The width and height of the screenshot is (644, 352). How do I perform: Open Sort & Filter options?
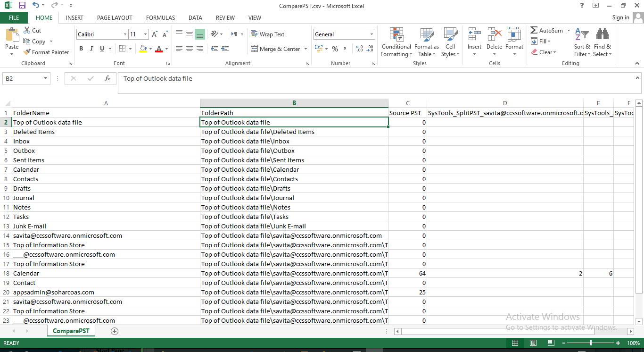(x=582, y=42)
